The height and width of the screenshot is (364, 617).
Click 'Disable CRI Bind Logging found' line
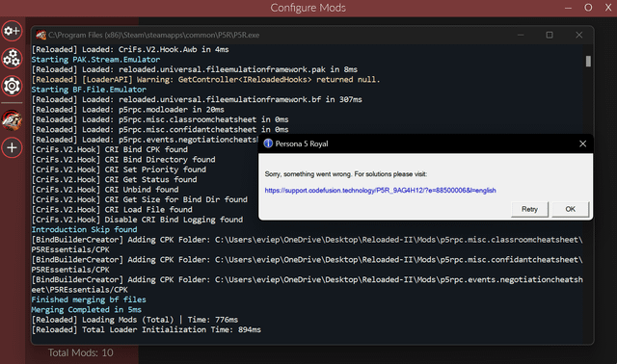(x=137, y=220)
